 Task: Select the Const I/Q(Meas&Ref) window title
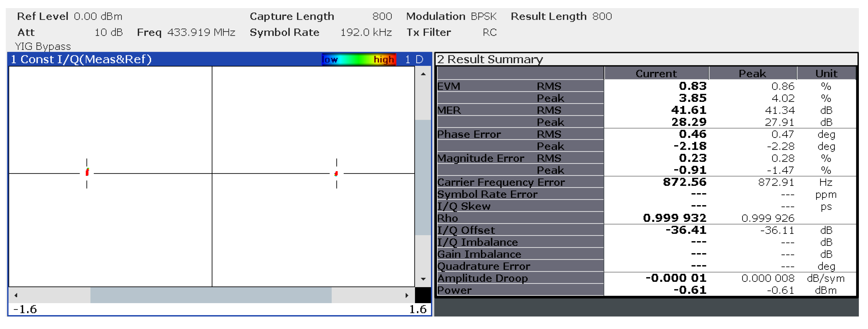[x=82, y=60]
